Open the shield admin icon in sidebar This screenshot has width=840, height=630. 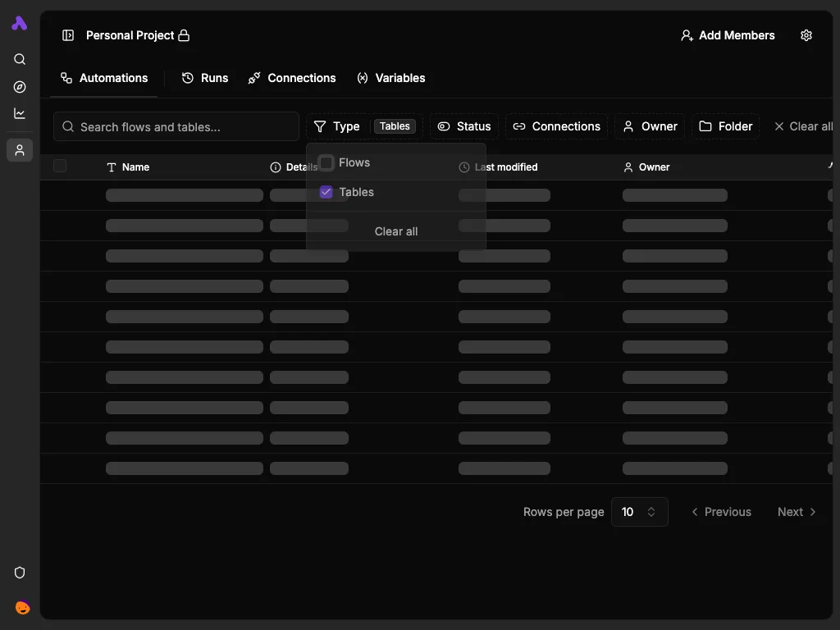tap(20, 573)
